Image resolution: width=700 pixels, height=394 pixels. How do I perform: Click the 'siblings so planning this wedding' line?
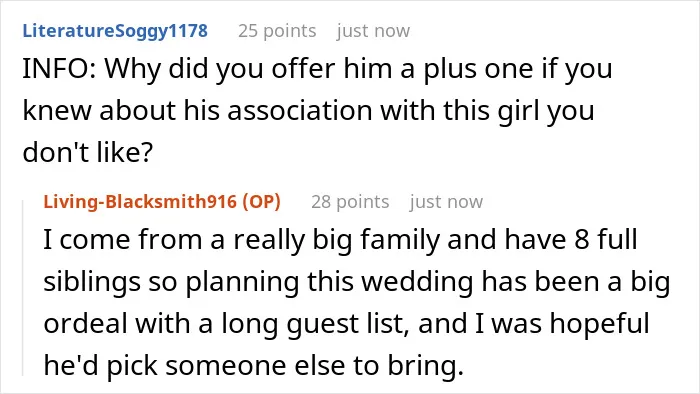click(x=357, y=282)
